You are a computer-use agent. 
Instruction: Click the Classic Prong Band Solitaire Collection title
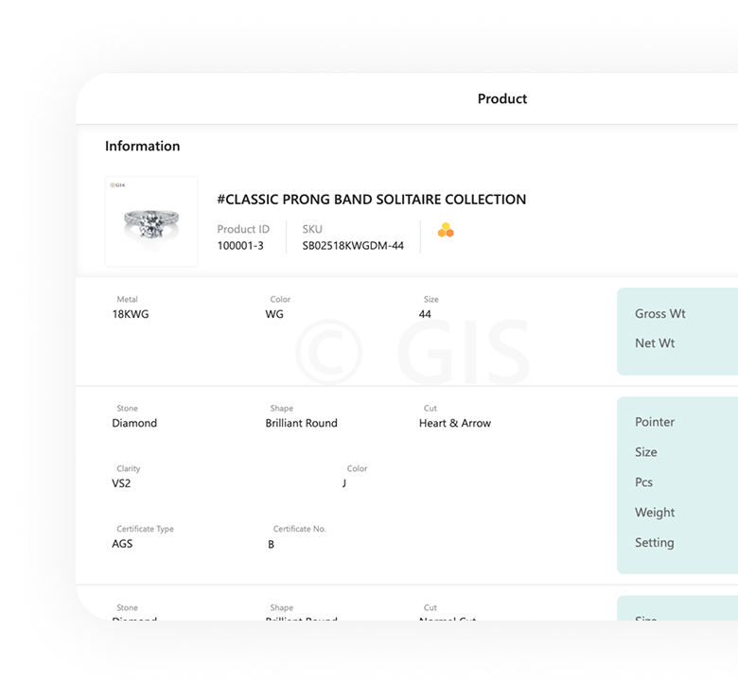371,200
